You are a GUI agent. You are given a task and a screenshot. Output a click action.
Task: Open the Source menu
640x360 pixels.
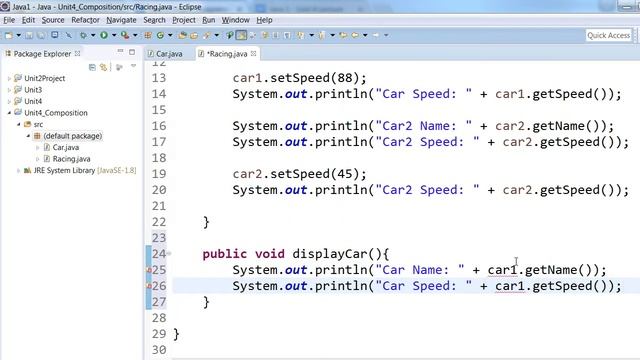[53, 20]
